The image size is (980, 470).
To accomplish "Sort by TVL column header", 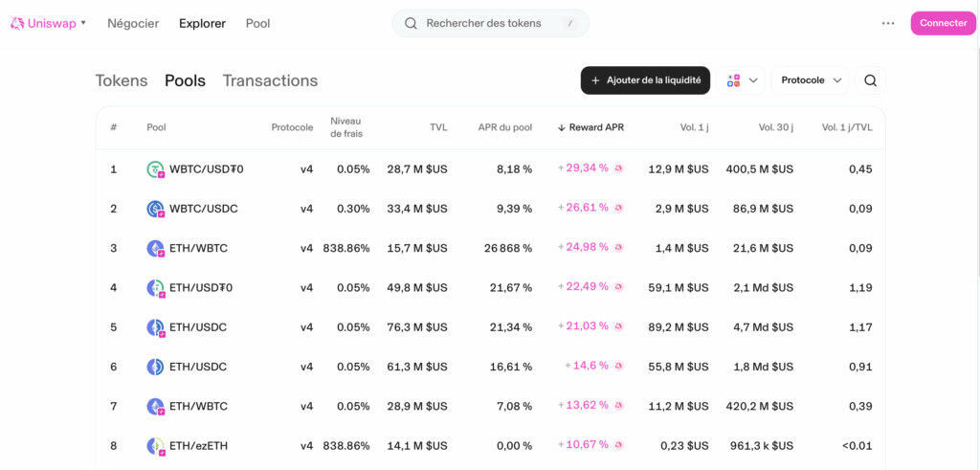I will coord(438,127).
